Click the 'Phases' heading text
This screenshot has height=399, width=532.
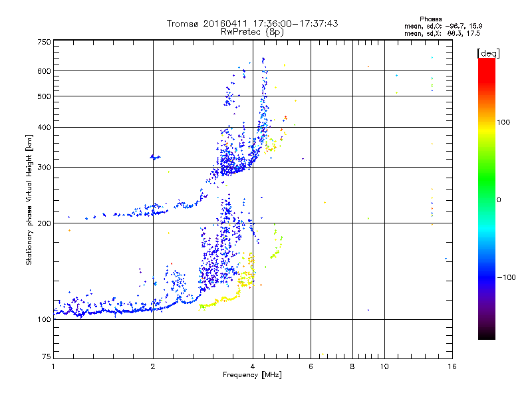[x=430, y=19]
